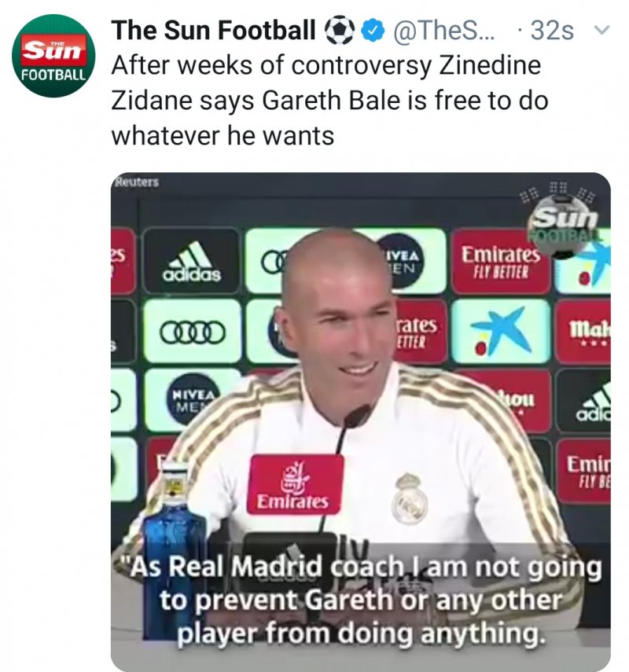Click the soccer ball emoji icon

point(340,31)
